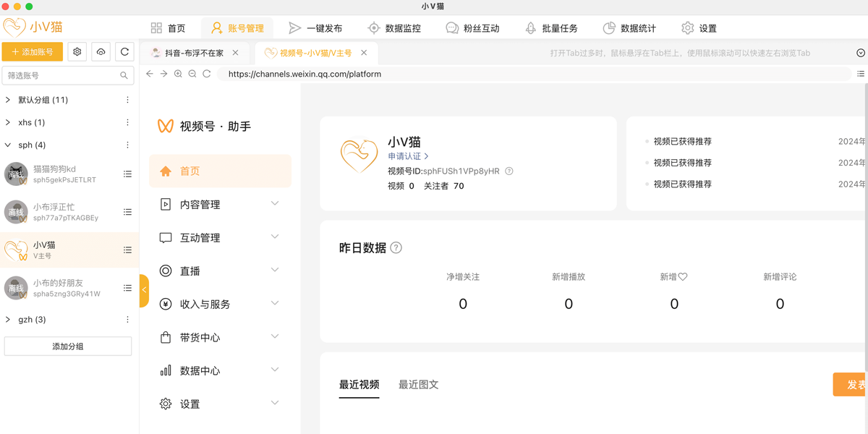The height and width of the screenshot is (434, 868).
Task: Click the URL address field
Action: tap(535, 74)
